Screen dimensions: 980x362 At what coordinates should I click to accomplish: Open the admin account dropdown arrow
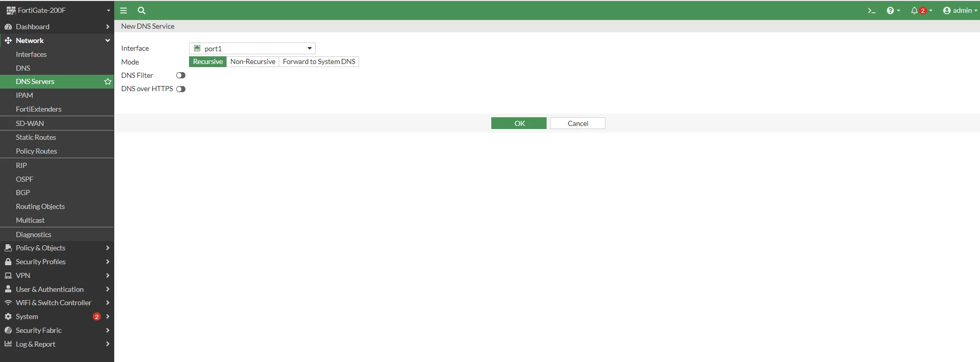pyautogui.click(x=976, y=10)
